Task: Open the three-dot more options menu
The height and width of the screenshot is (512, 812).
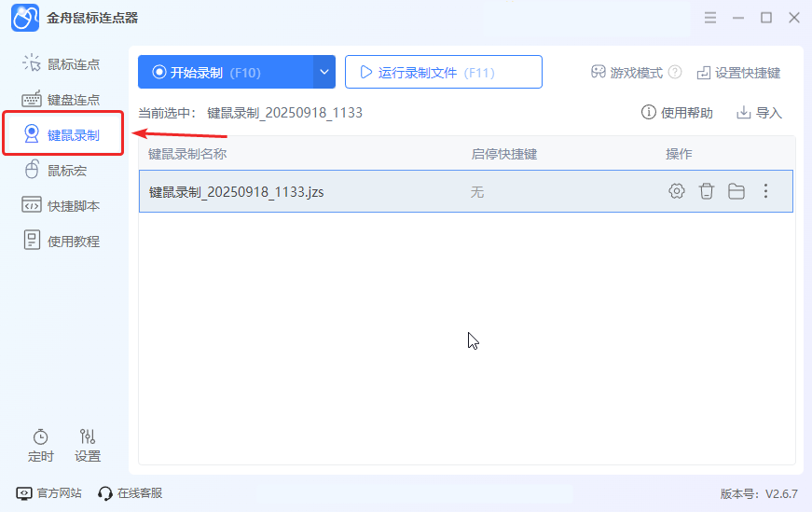Action: (x=765, y=191)
